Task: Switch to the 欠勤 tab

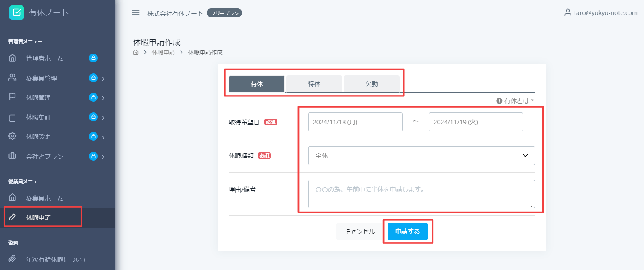Action: click(x=371, y=84)
